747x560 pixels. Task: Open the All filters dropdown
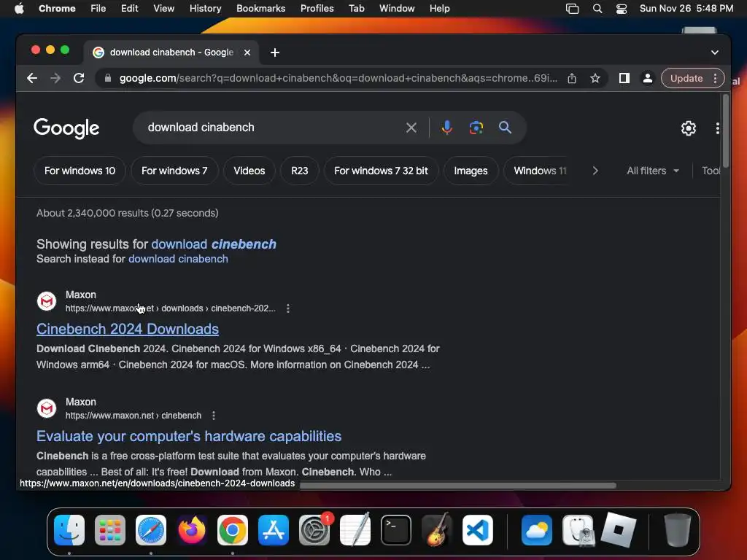coord(652,171)
